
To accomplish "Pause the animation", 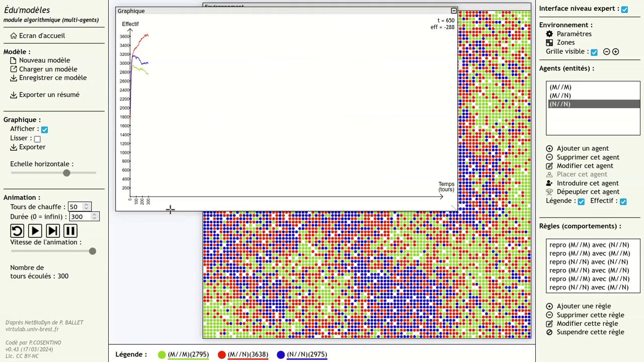I will pyautogui.click(x=70, y=231).
